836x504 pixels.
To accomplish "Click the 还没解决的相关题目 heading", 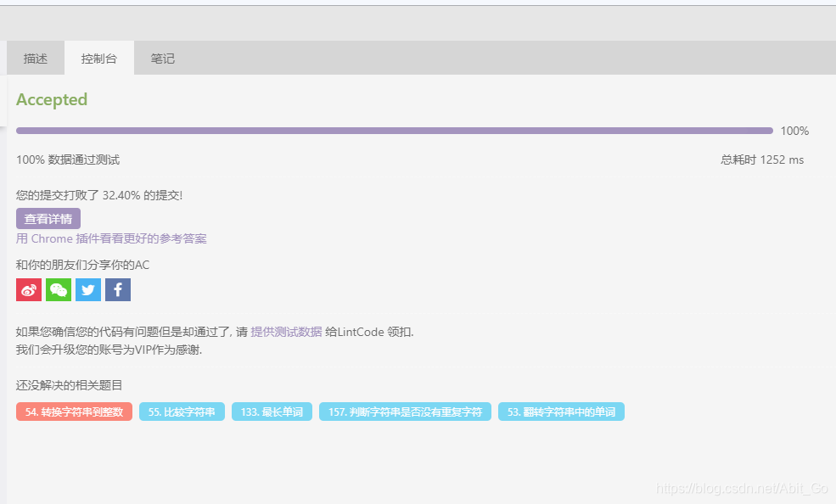I will tap(70, 385).
